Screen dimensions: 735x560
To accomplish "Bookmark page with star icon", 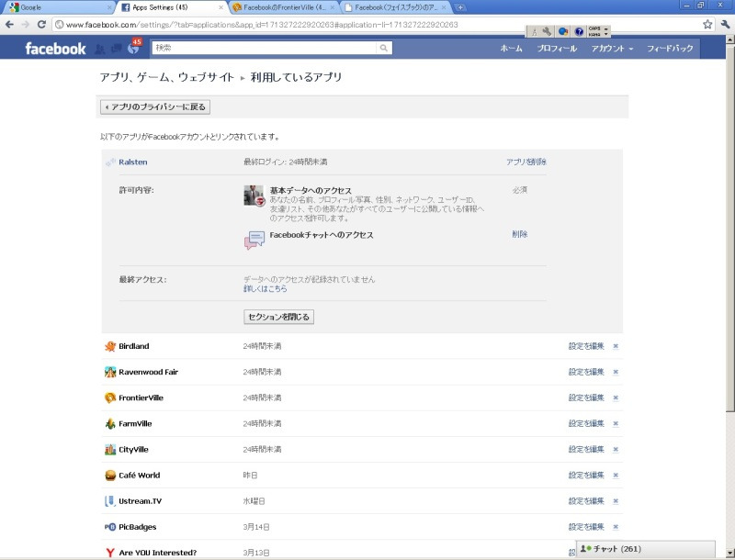I will [707, 25].
